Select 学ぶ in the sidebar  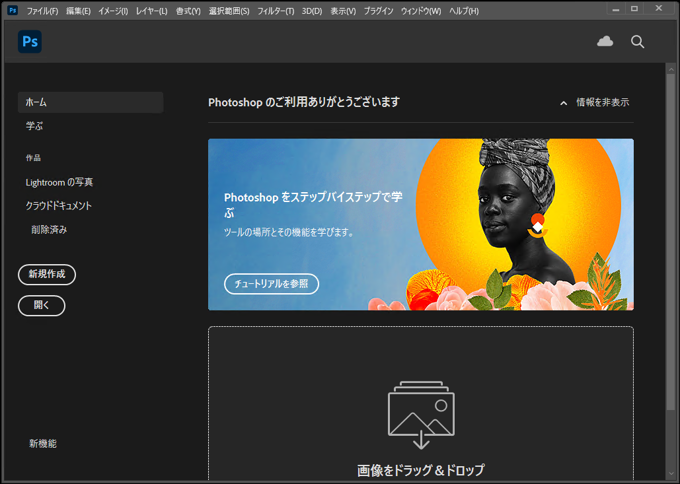coord(34,126)
